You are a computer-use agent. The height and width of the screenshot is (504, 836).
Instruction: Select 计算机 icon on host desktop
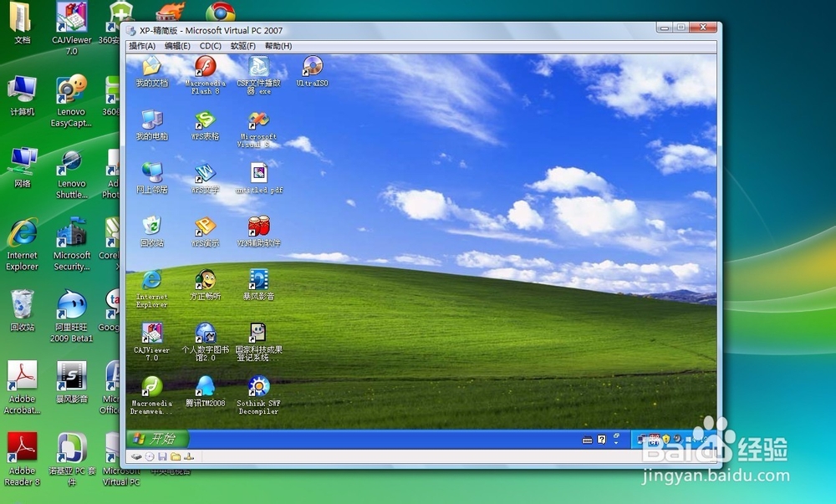coord(22,96)
